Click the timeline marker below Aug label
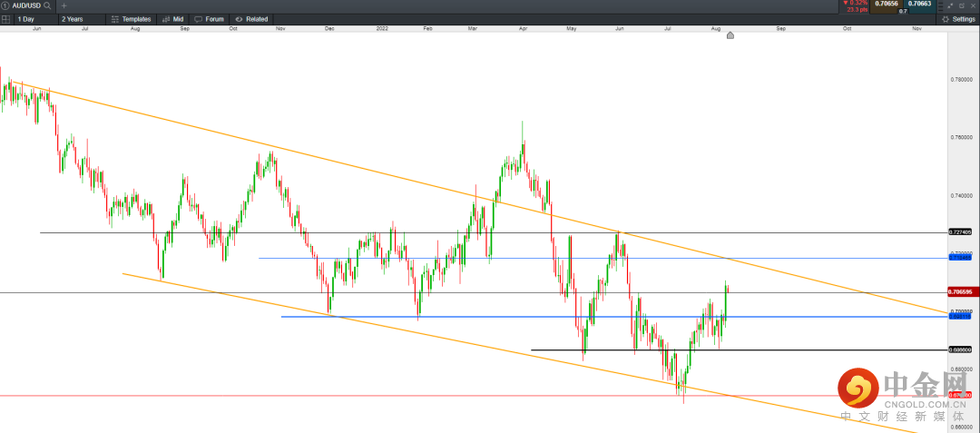The image size is (980, 433). (x=730, y=35)
